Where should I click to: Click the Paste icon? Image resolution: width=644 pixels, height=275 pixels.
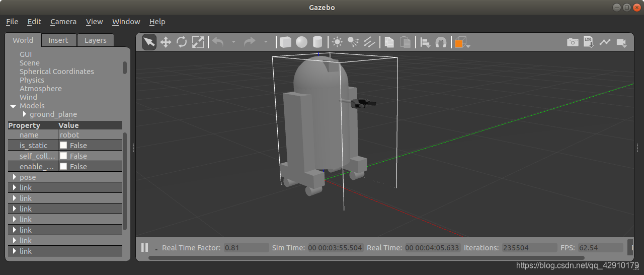point(405,42)
